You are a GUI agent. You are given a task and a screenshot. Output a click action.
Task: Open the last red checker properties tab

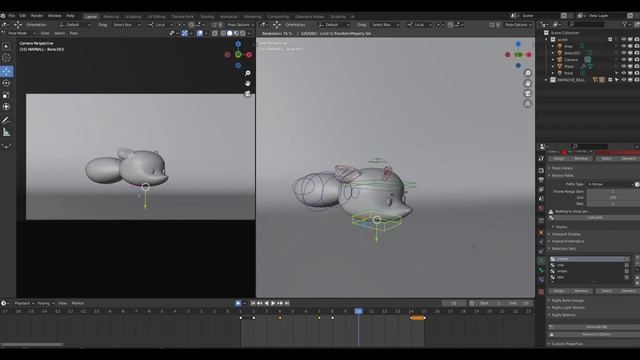click(x=541, y=292)
